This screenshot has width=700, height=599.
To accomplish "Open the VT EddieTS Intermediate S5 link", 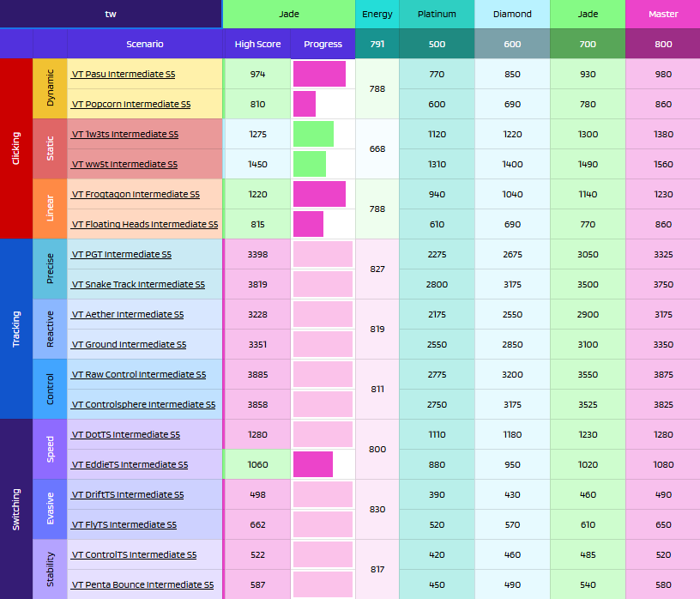I will [x=130, y=464].
